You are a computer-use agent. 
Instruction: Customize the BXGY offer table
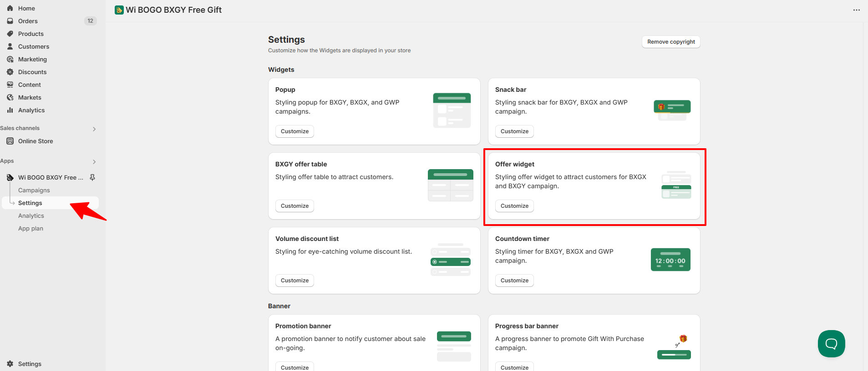294,206
